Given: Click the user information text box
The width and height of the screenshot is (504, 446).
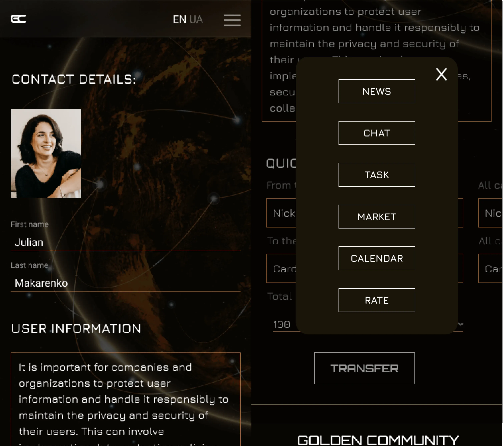Looking at the screenshot, I should (125, 399).
